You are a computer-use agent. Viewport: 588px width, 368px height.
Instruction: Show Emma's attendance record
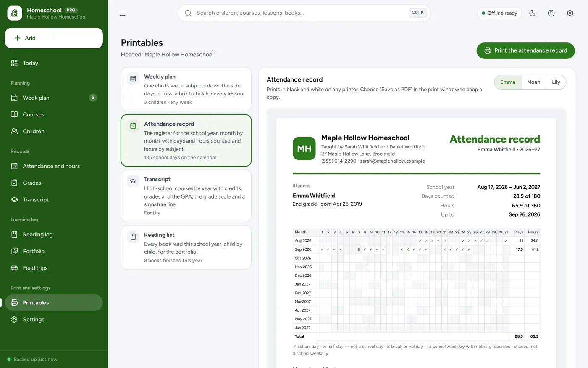click(508, 82)
